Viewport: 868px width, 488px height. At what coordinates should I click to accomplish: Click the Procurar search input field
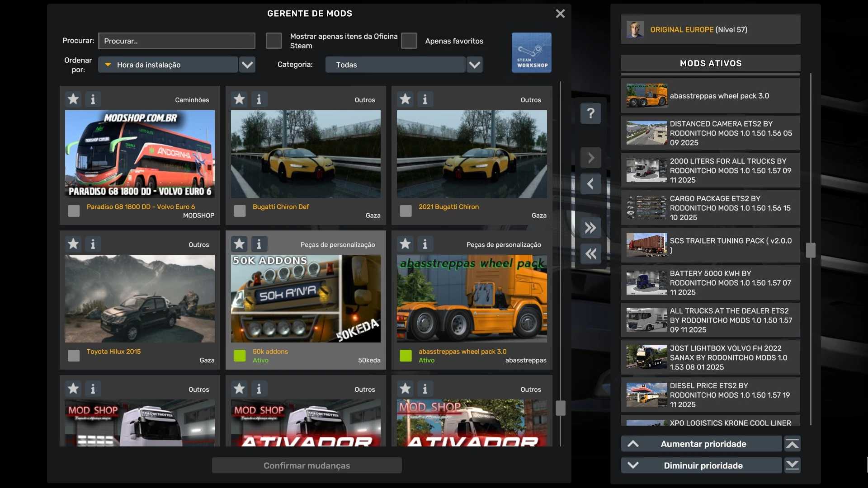click(x=176, y=41)
